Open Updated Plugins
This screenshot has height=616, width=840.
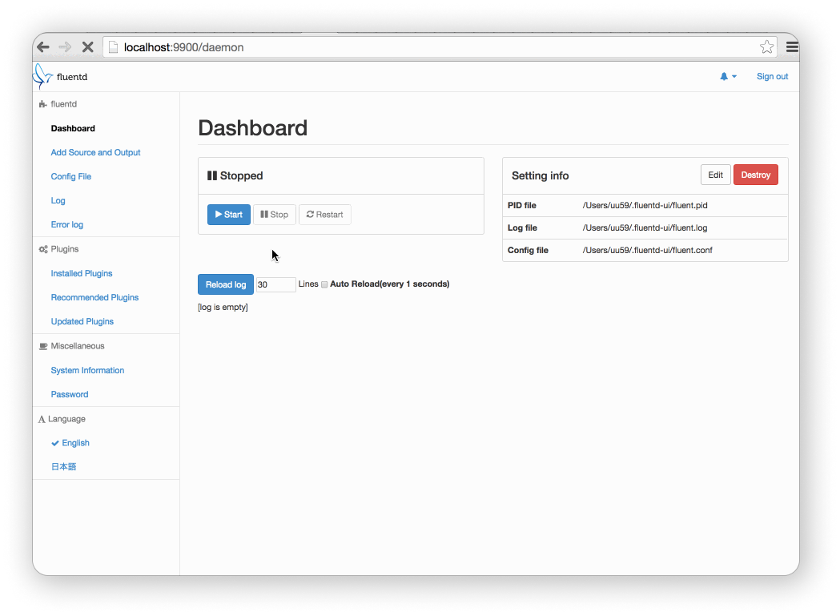point(82,322)
